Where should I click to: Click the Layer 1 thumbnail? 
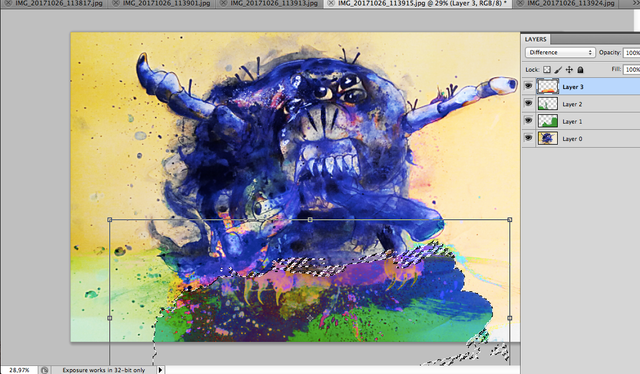547,121
